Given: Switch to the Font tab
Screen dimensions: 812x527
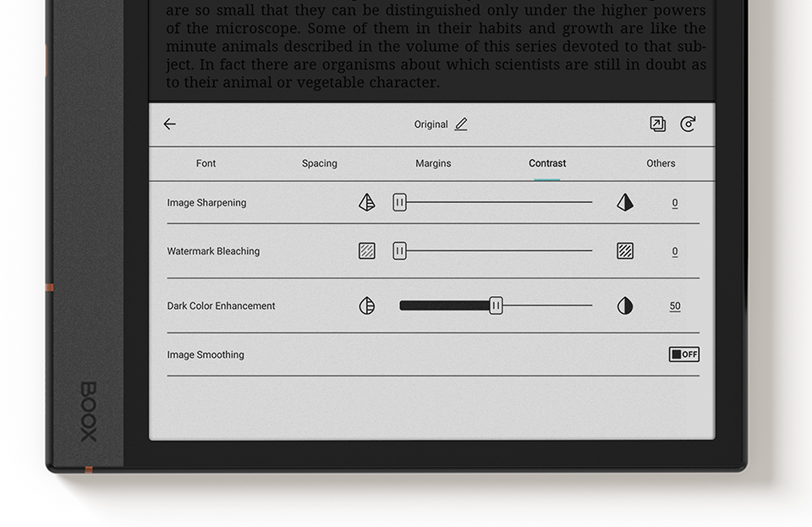Looking at the screenshot, I should [206, 163].
